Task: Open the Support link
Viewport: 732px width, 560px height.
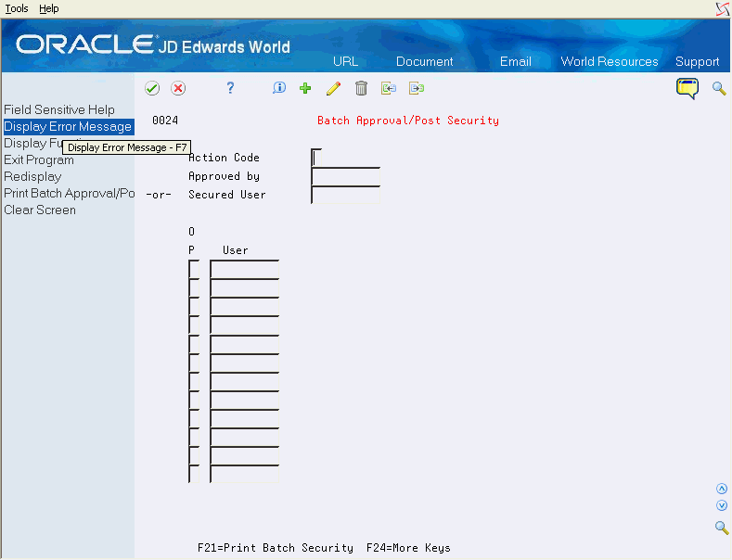Action: click(697, 61)
